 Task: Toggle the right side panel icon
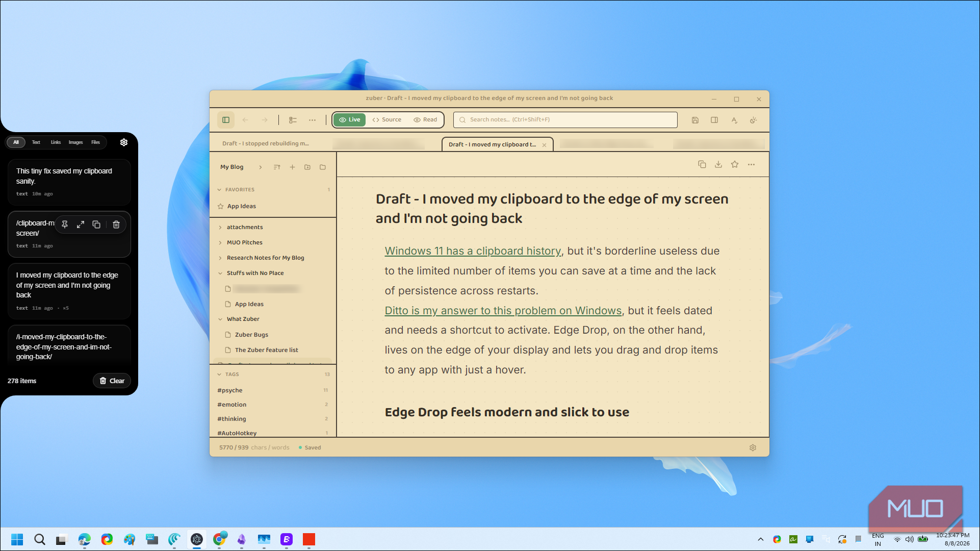[714, 120]
